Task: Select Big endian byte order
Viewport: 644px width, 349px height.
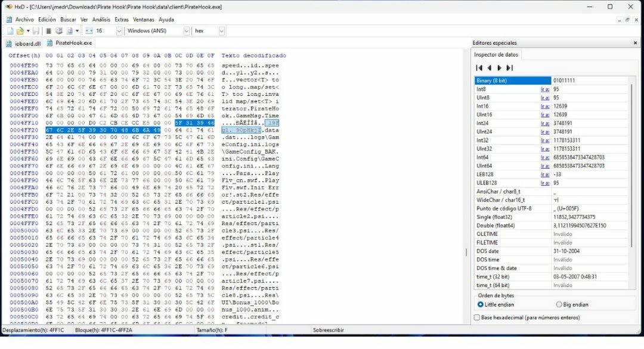Action: point(559,304)
